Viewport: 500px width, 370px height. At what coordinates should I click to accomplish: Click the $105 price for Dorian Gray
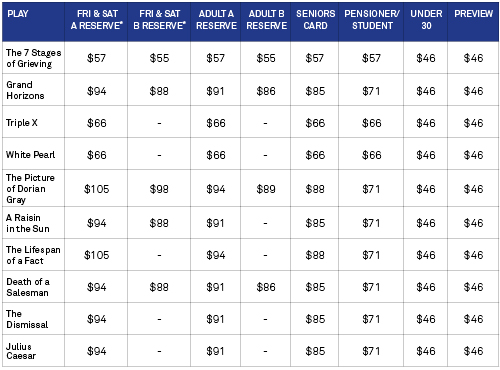[x=96, y=189]
